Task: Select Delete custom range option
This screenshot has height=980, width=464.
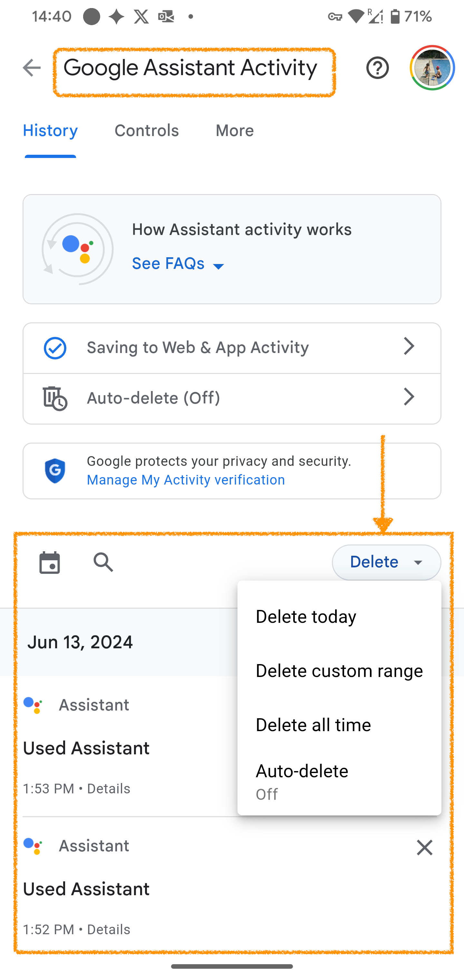Action: [339, 671]
